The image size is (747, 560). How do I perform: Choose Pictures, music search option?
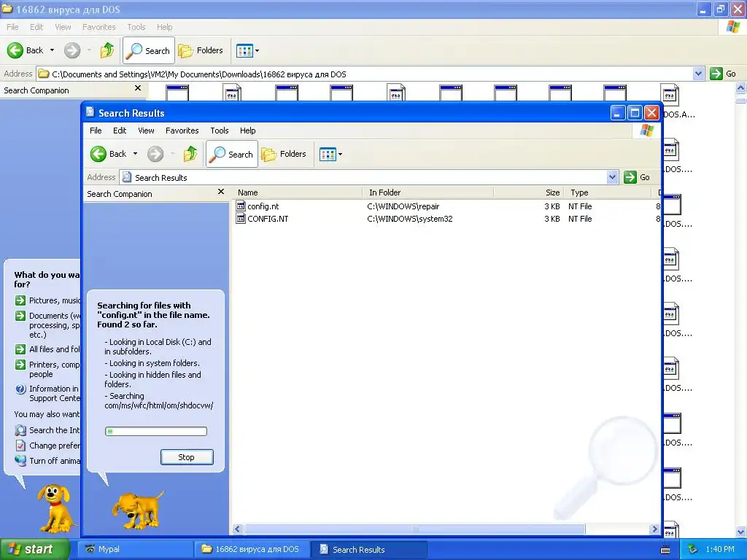pos(47,300)
